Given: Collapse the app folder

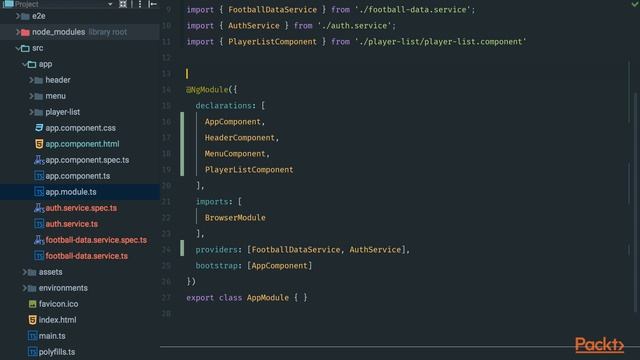Looking at the screenshot, I should 24,64.
